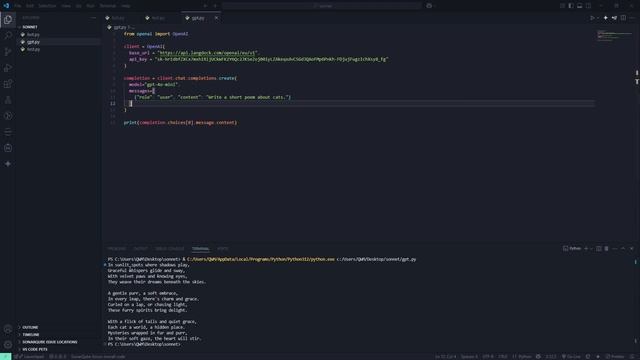
Task: Select the Terminal panel tab
Action: tap(200, 249)
